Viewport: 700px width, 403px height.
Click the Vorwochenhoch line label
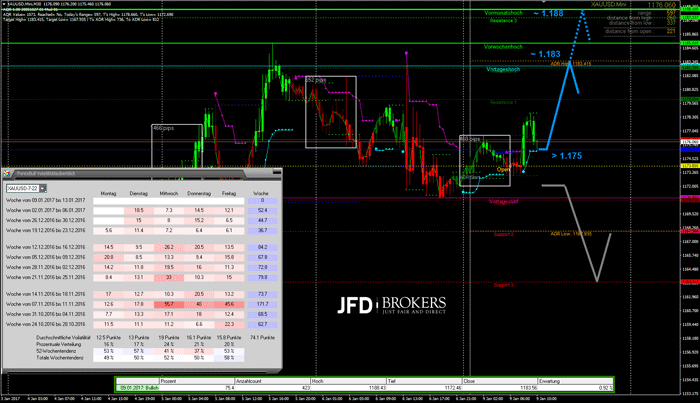[x=505, y=47]
